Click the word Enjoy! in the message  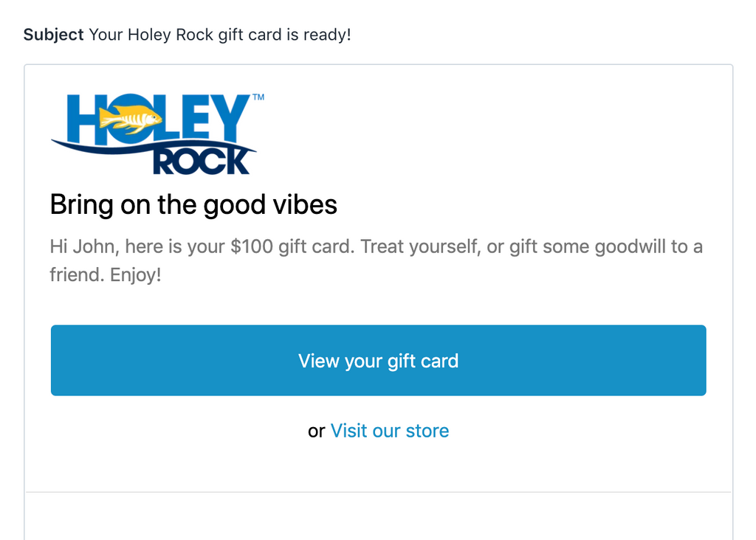click(x=136, y=275)
